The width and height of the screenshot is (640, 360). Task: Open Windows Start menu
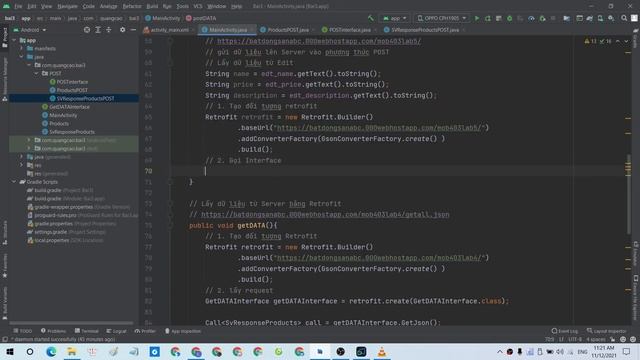[10, 351]
